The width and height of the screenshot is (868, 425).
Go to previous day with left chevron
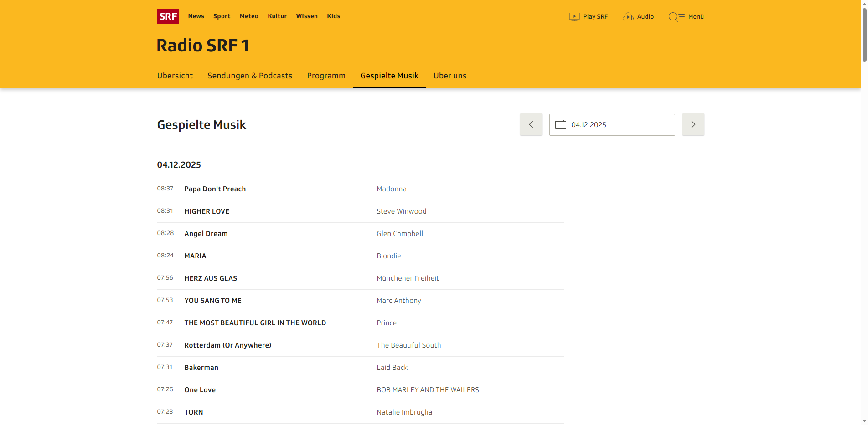(531, 124)
